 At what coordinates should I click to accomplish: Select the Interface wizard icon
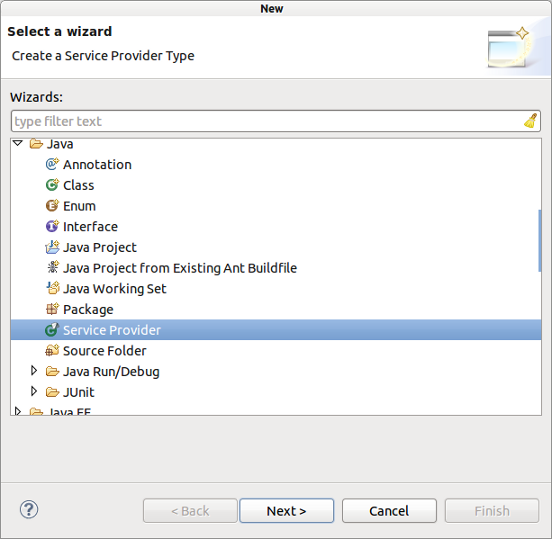click(52, 226)
